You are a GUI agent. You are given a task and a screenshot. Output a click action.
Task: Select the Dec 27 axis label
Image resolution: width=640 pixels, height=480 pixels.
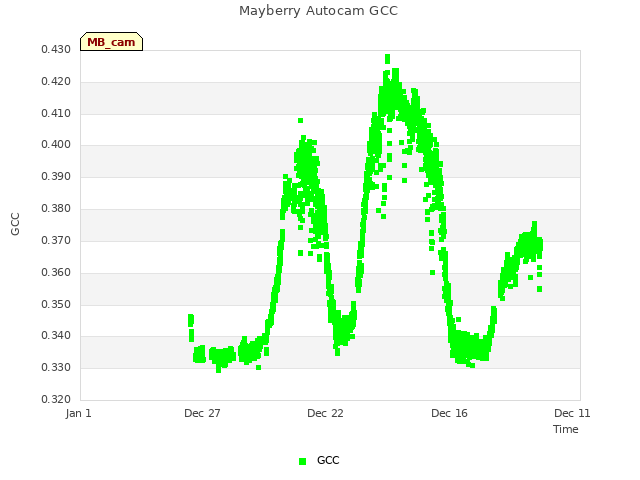click(x=202, y=413)
